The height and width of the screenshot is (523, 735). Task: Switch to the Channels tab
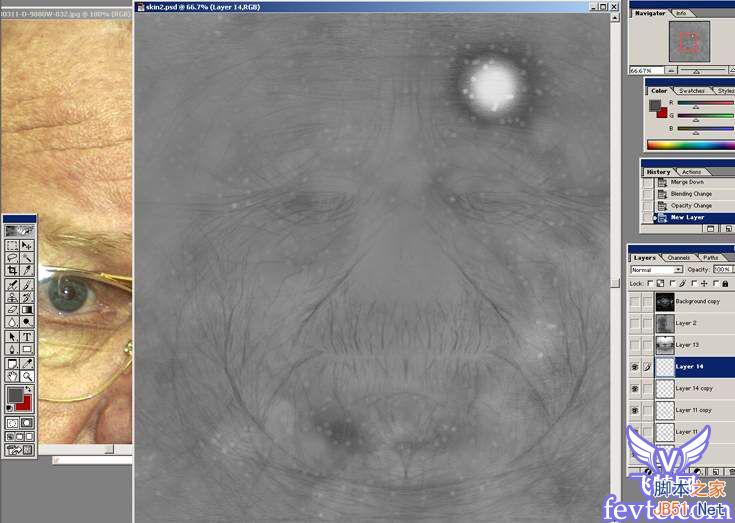coord(678,258)
